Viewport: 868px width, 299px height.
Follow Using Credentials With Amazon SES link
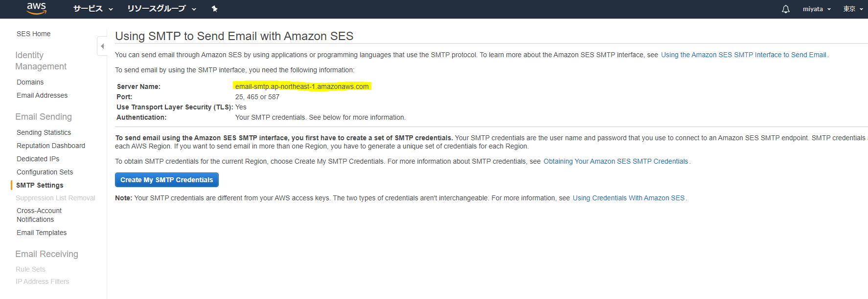tap(628, 198)
